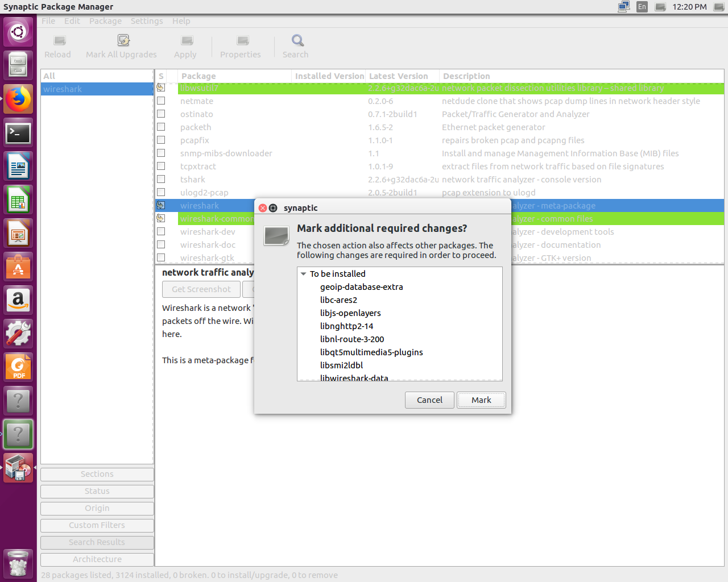Viewport: 728px width, 582px height.
Task: Open the Edit menu
Action: pyautogui.click(x=72, y=21)
